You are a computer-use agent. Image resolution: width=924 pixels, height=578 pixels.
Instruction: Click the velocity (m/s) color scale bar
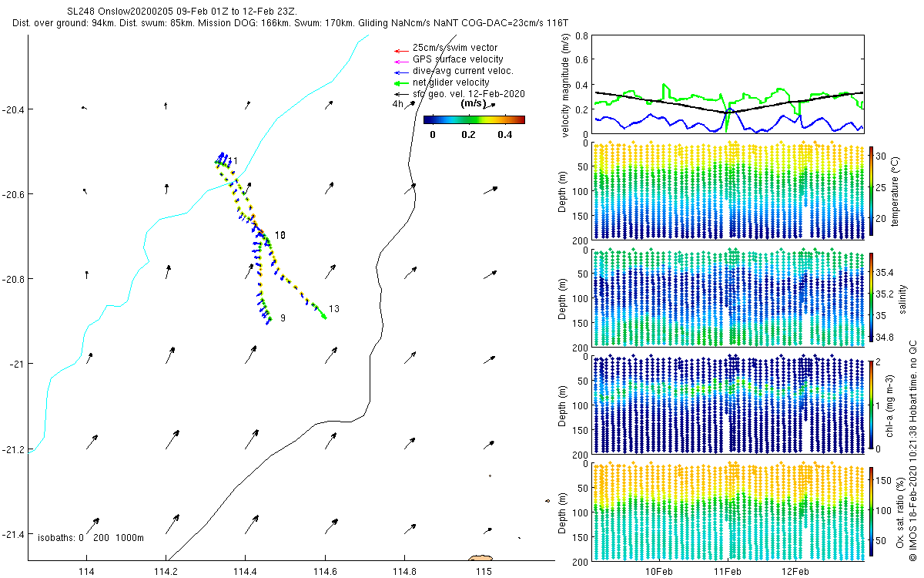[474, 119]
